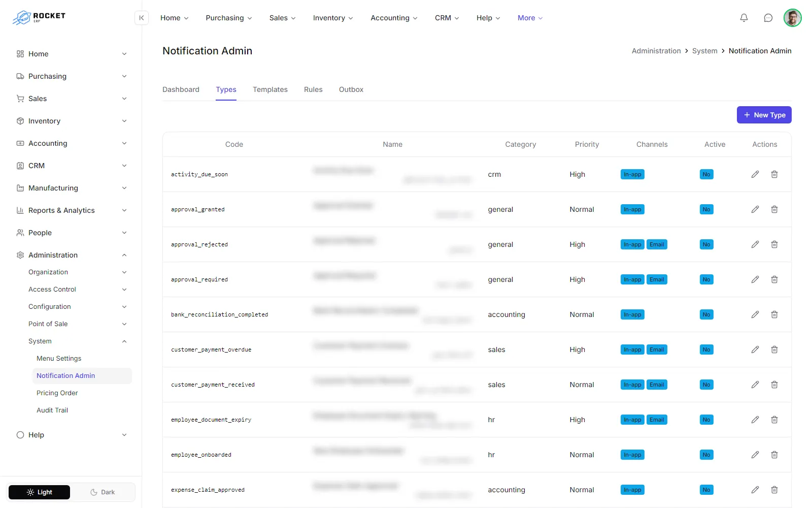This screenshot has width=812, height=508.
Task: Expand the Access Control submenu
Action: coord(77,290)
